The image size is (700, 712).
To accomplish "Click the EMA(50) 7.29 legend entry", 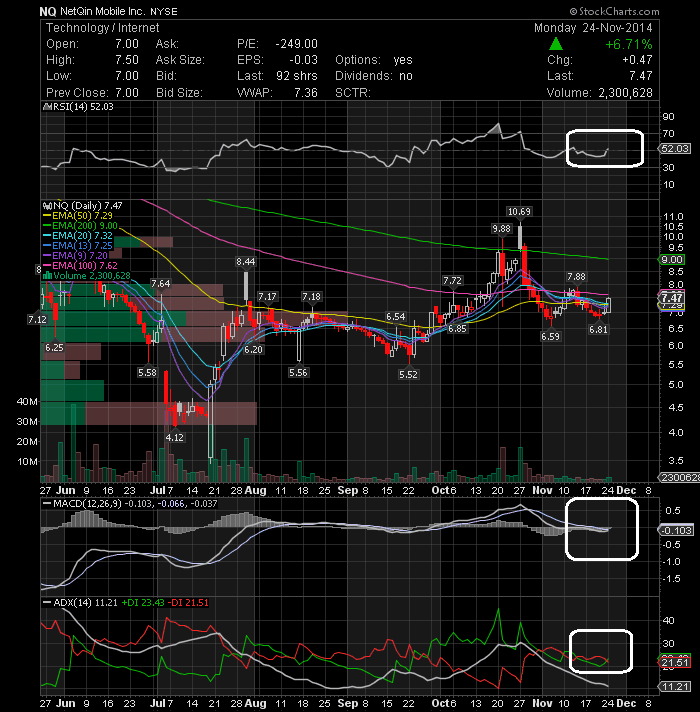I will (78, 216).
